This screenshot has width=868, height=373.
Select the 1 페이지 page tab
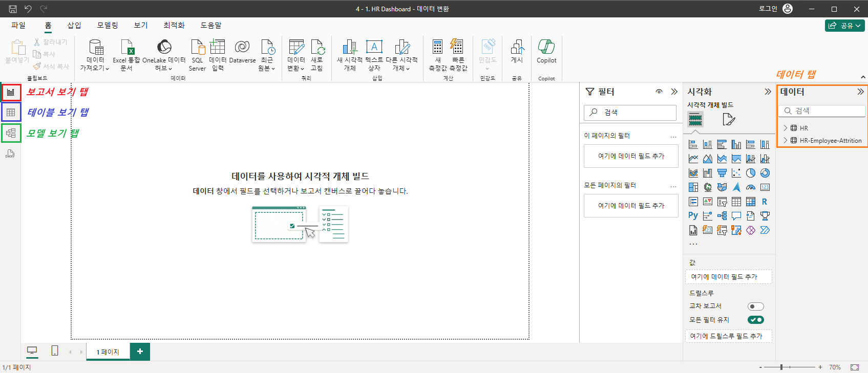(108, 352)
